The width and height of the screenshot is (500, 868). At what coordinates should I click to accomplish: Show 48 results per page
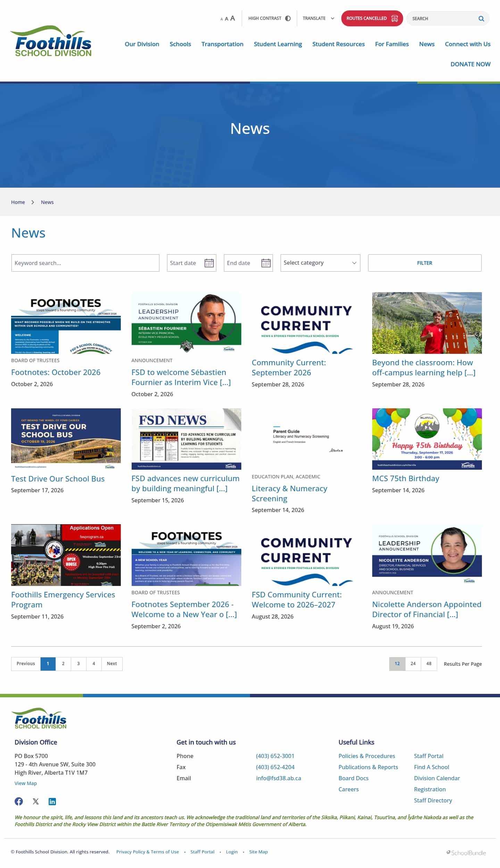click(x=429, y=664)
